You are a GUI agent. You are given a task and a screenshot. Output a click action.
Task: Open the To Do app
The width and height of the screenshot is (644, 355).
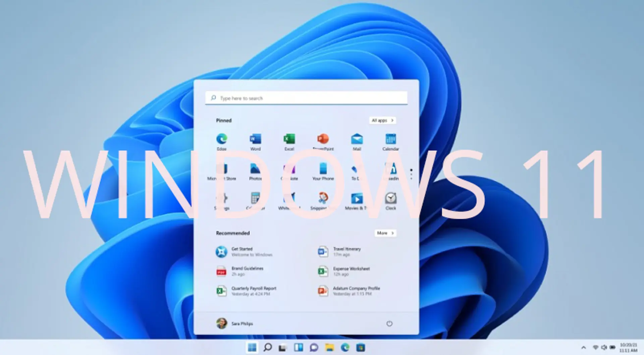pos(357,171)
